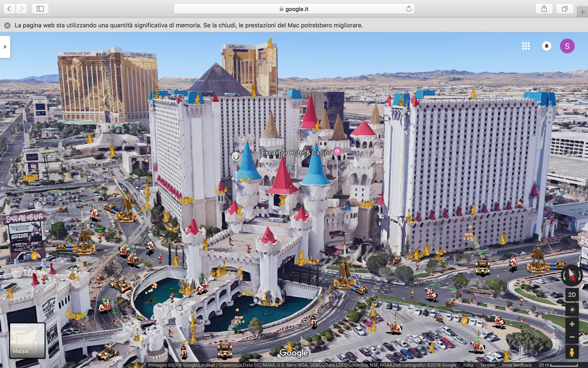Click the gray location marker pin
Viewport: 588px width, 368px height.
[x=236, y=156]
